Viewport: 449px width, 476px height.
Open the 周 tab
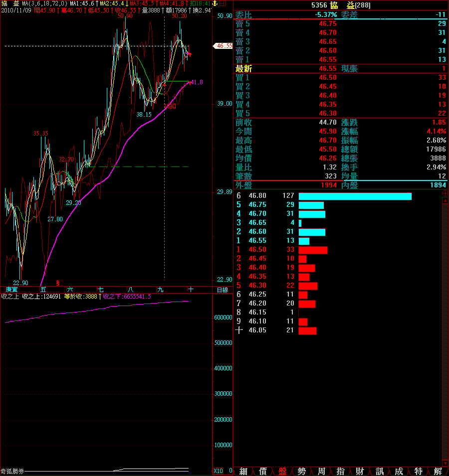[321, 471]
